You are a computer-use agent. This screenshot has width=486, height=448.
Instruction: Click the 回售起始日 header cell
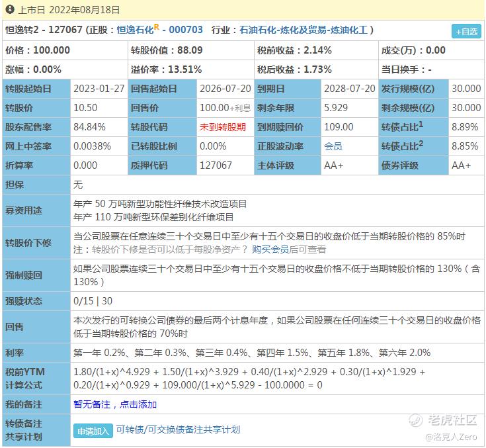(163, 89)
